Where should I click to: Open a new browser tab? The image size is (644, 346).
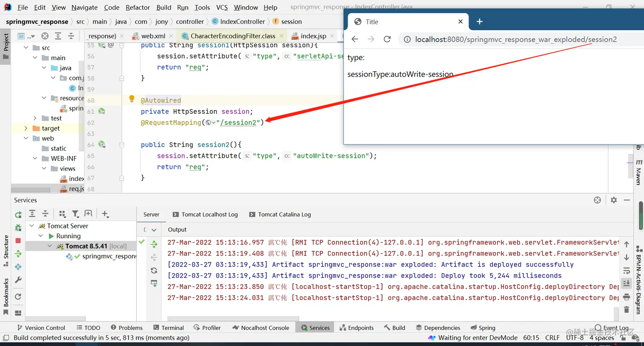click(480, 22)
